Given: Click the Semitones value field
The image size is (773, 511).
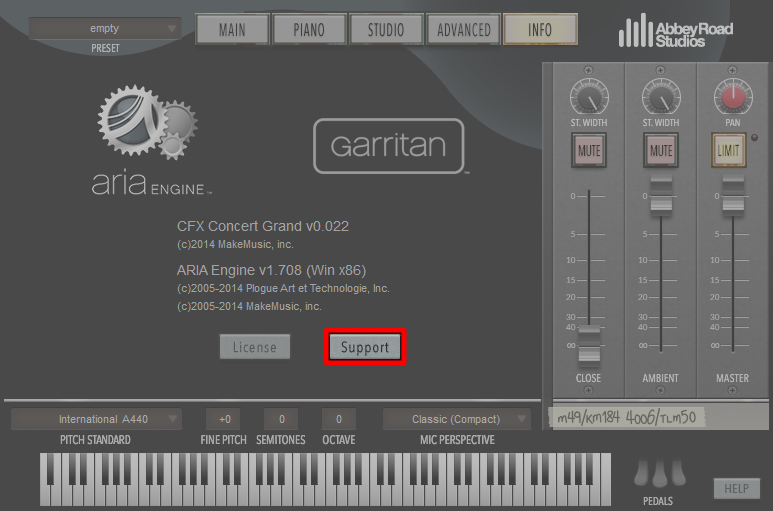Looking at the screenshot, I should coord(281,419).
